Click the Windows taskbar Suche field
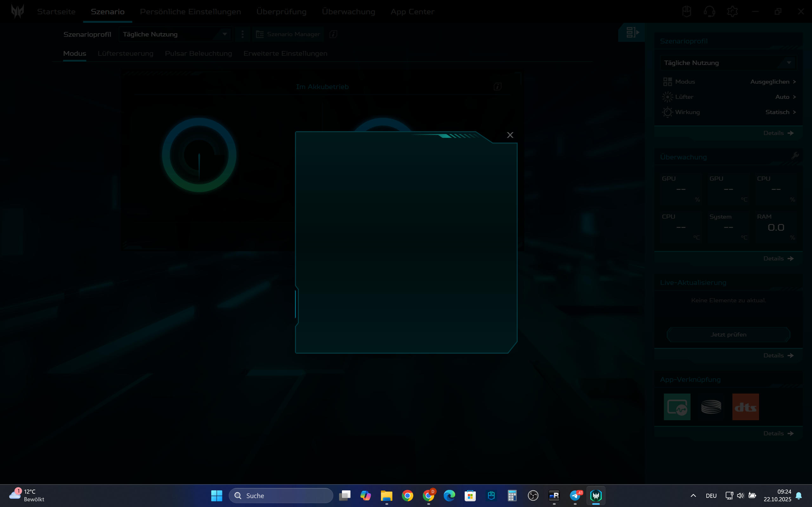812x507 pixels. 281,496
